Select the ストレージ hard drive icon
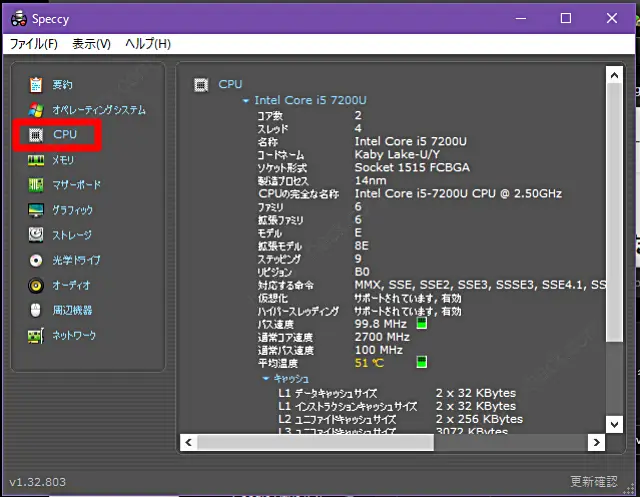This screenshot has width=640, height=497. pos(36,235)
